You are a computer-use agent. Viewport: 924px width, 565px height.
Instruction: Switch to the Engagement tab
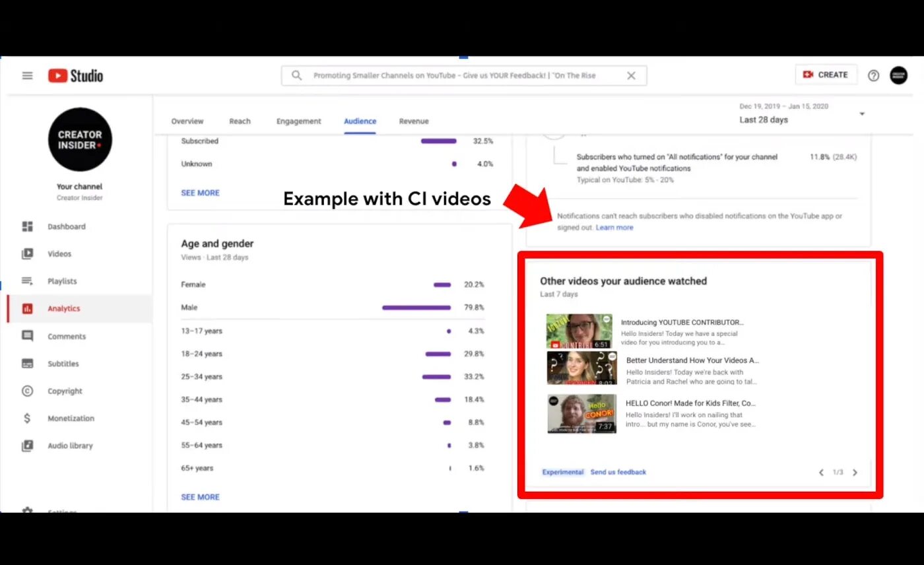point(298,121)
